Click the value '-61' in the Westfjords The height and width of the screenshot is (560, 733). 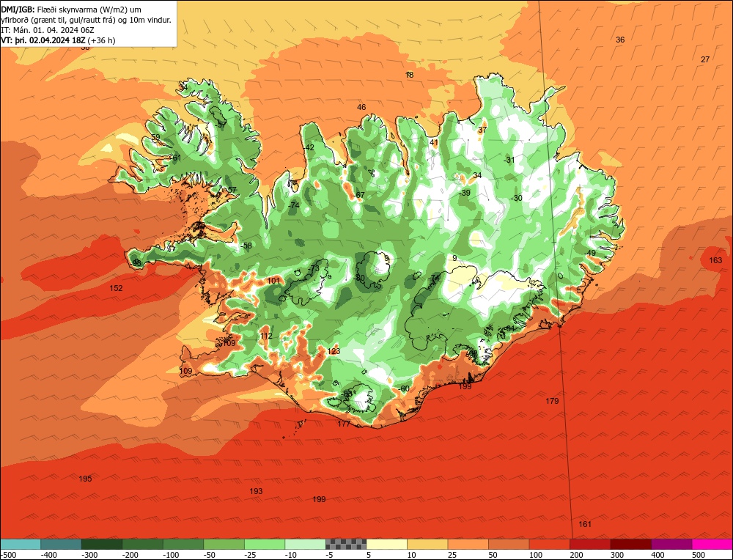point(175,158)
